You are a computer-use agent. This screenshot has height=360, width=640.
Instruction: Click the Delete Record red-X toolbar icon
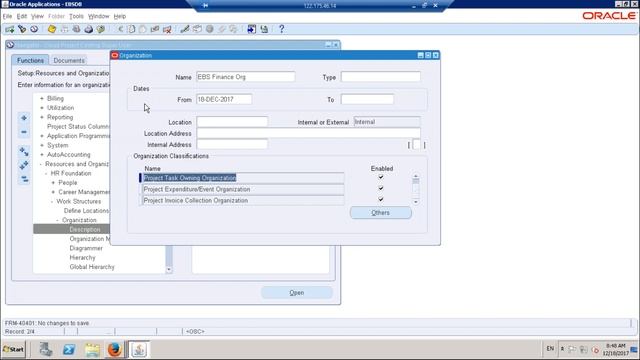(167, 29)
